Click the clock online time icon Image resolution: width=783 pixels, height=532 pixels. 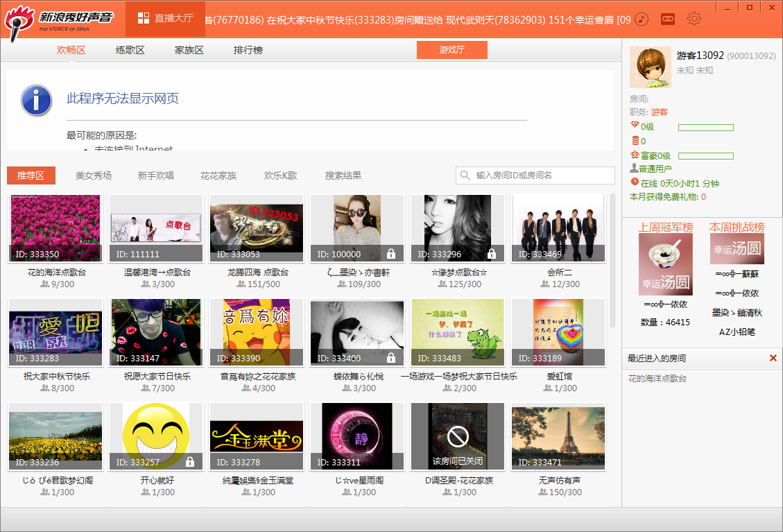point(635,181)
